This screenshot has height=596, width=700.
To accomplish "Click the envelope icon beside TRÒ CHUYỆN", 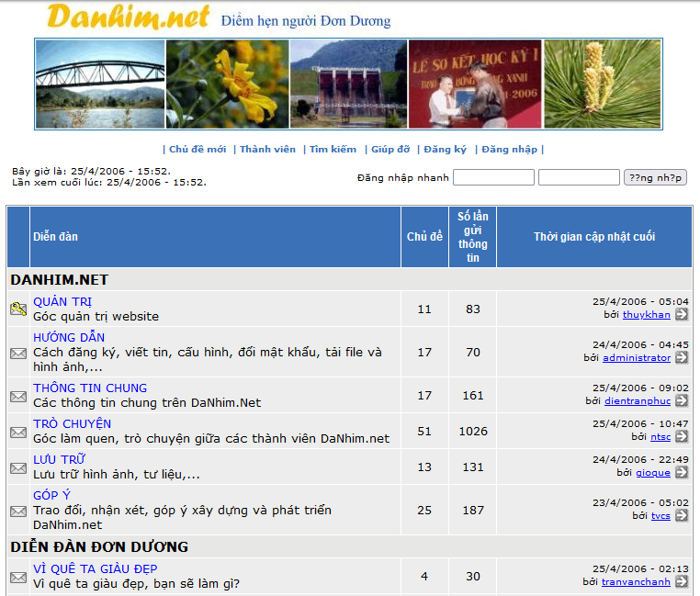I will coord(18,432).
